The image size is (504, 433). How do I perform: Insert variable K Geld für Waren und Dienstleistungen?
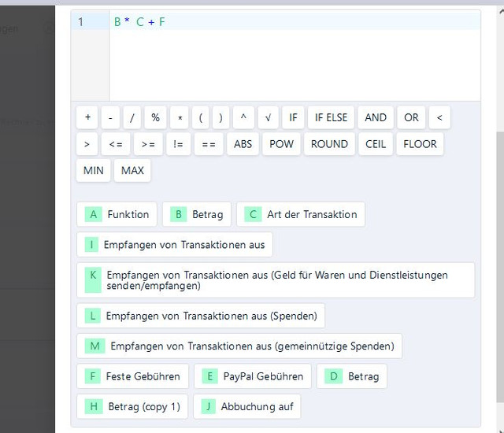click(x=276, y=280)
